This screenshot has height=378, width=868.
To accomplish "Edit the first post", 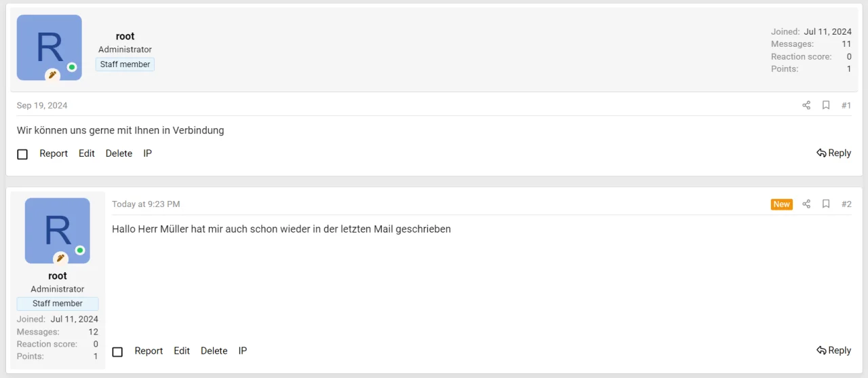I will click(x=87, y=153).
